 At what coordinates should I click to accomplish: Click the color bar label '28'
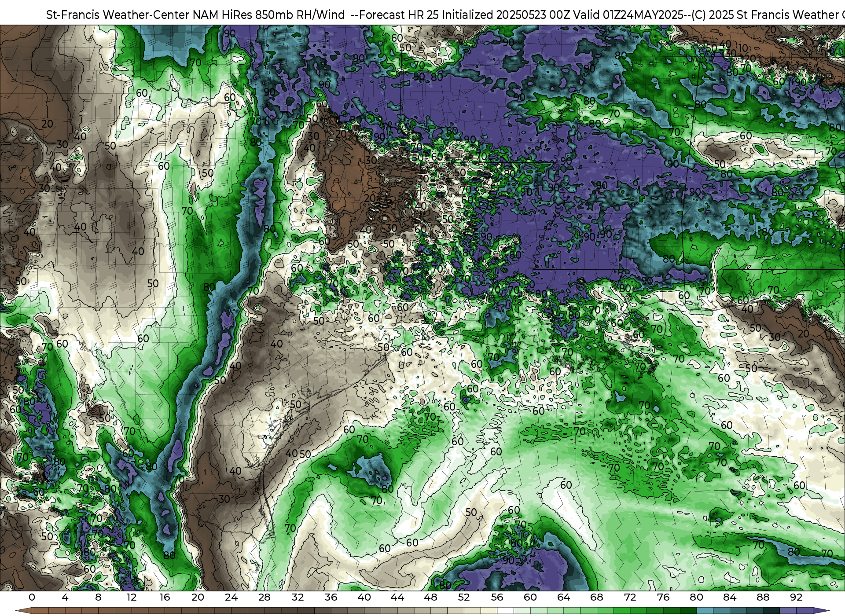coord(265,597)
